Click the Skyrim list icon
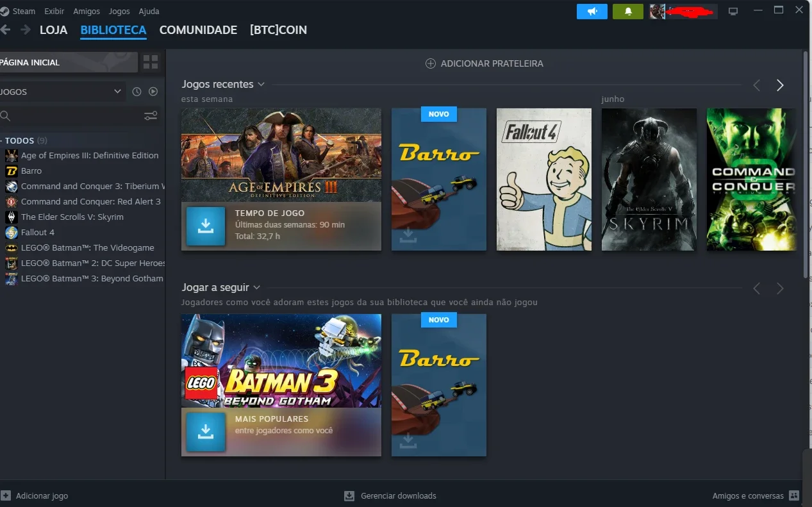The height and width of the screenshot is (507, 812). pos(11,217)
